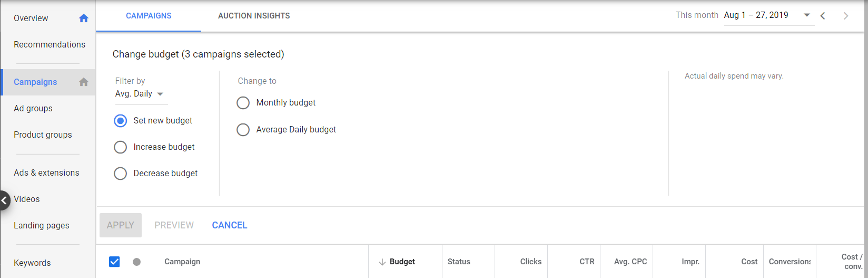Select Monthly budget radio option

coord(243,103)
